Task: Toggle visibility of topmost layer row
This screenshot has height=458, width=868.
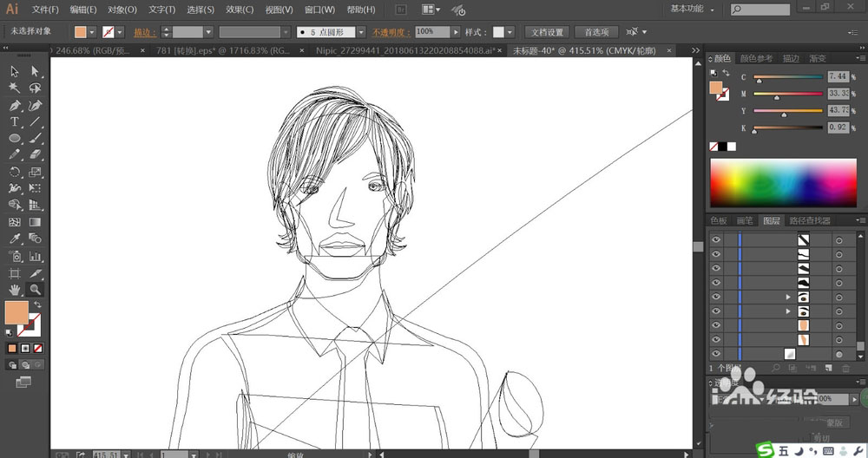Action: point(716,239)
